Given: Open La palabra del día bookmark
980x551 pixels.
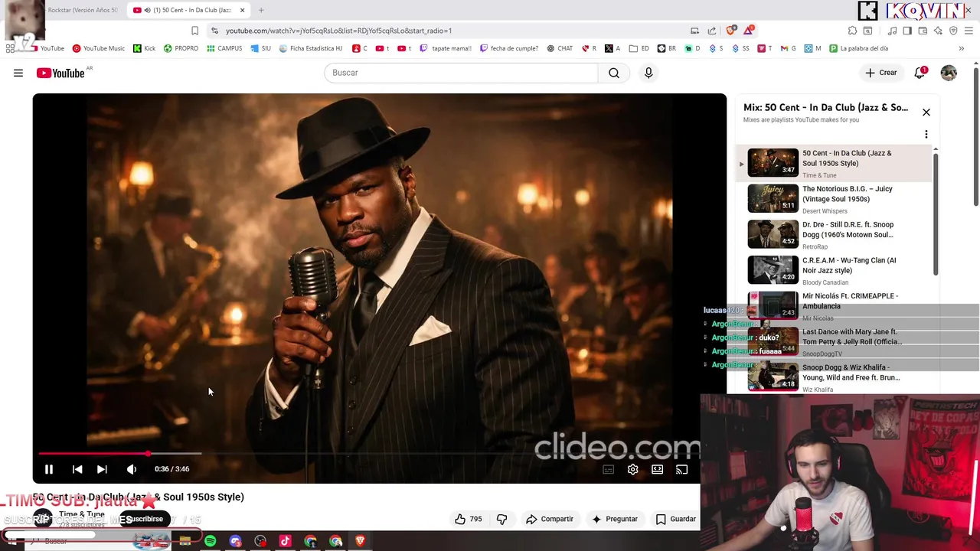Looking at the screenshot, I should [x=858, y=48].
